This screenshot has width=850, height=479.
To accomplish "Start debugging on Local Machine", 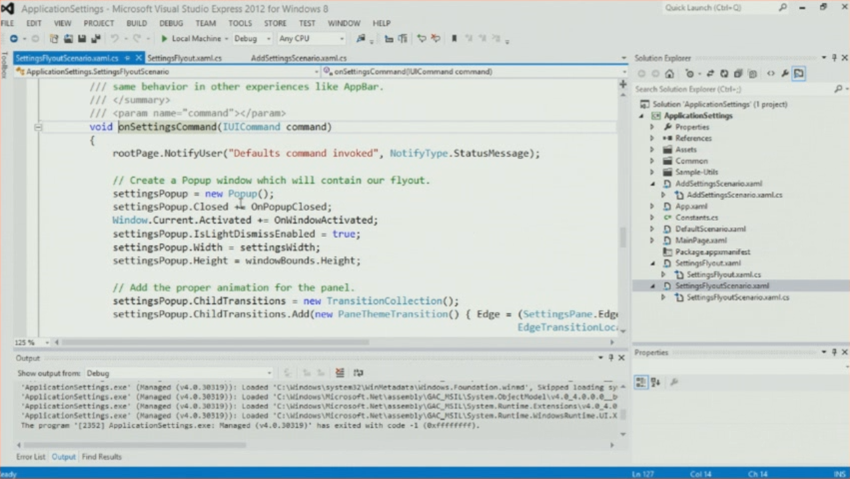I will coord(191,38).
